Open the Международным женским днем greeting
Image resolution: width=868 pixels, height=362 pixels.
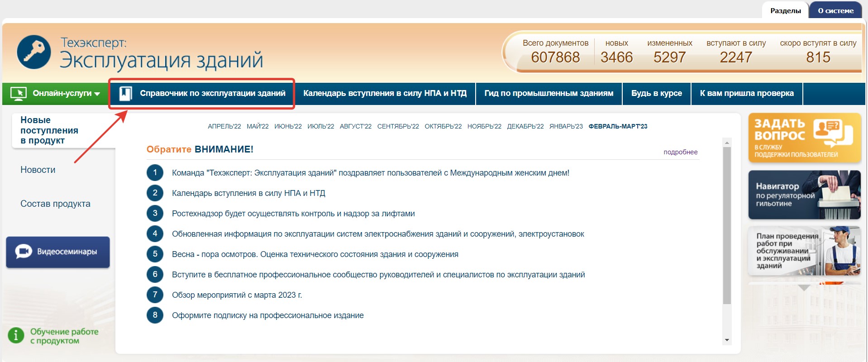point(371,173)
